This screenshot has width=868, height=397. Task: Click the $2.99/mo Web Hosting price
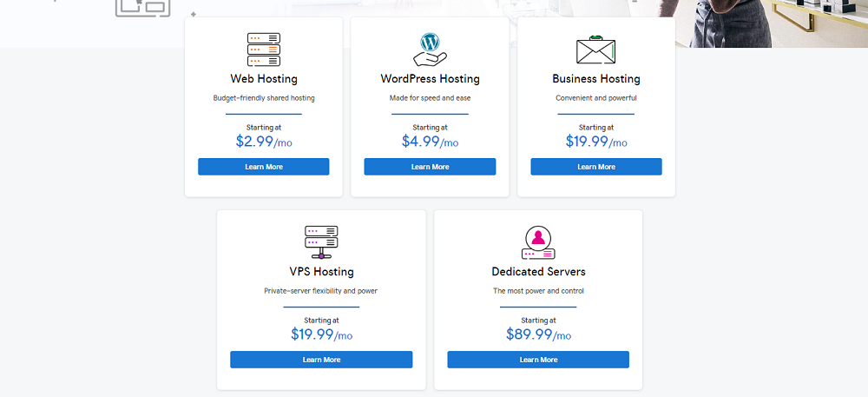click(264, 142)
